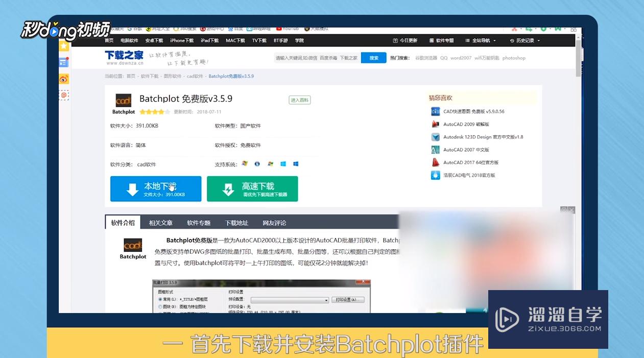Click bold Batchplot免费版 text in the description
The width and height of the screenshot is (644, 358).
tap(189, 240)
